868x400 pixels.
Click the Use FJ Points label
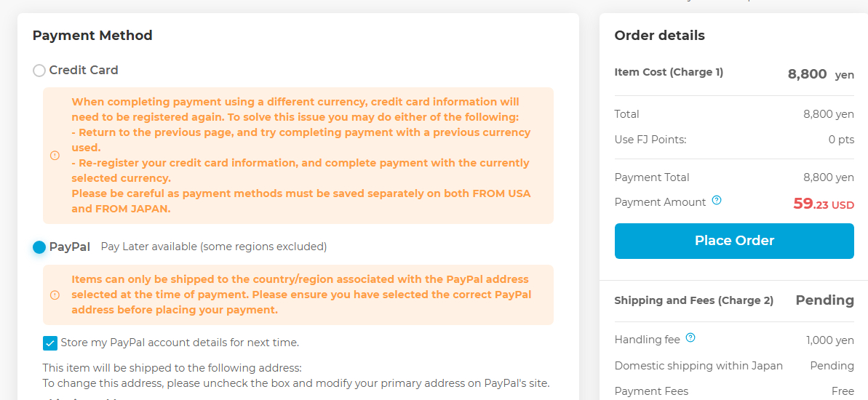tap(650, 140)
